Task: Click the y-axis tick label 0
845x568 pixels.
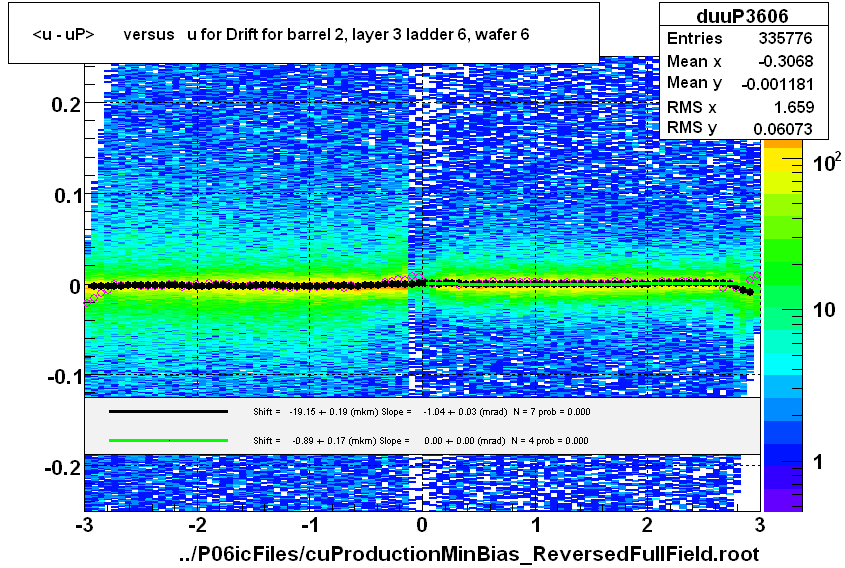Action: (x=75, y=287)
